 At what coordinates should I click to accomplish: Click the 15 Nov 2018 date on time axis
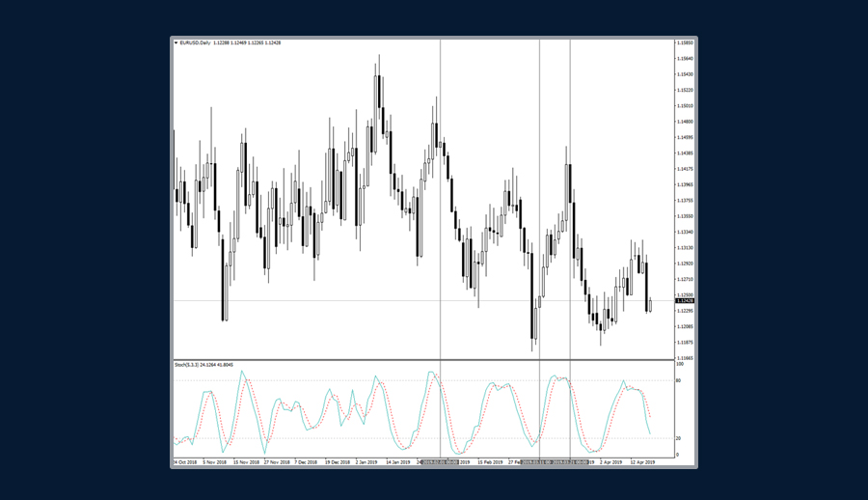click(x=245, y=462)
